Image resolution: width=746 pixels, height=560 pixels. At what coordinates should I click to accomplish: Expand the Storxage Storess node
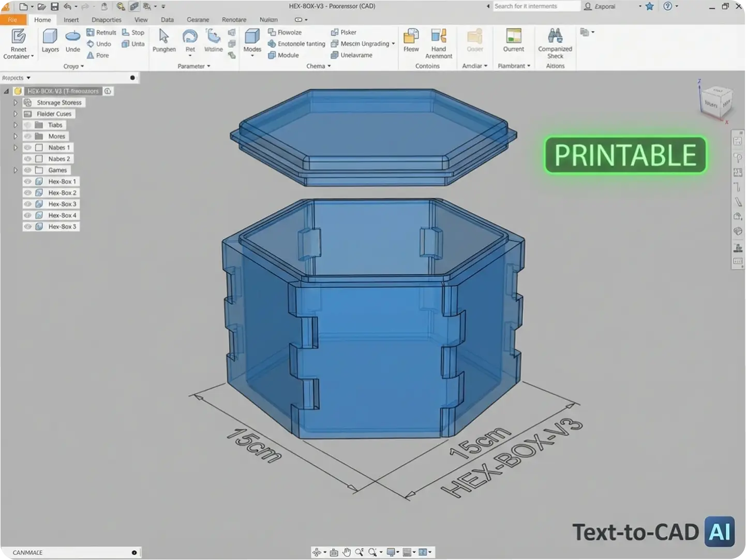pos(14,102)
